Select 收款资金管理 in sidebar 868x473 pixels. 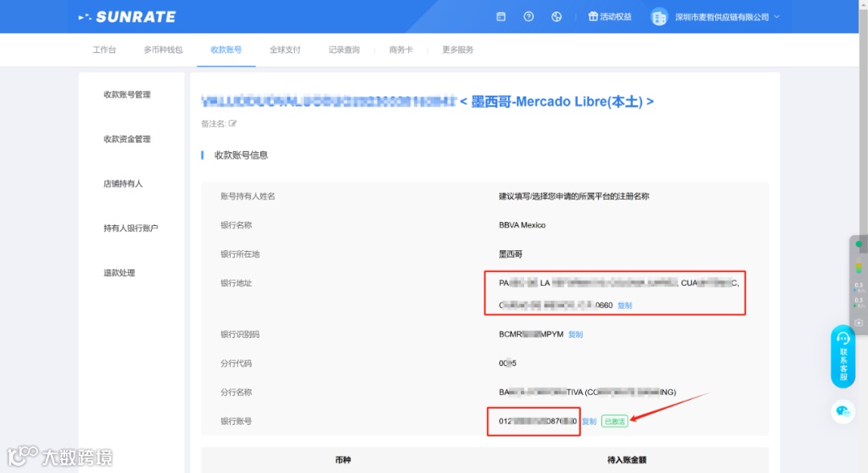coord(127,139)
